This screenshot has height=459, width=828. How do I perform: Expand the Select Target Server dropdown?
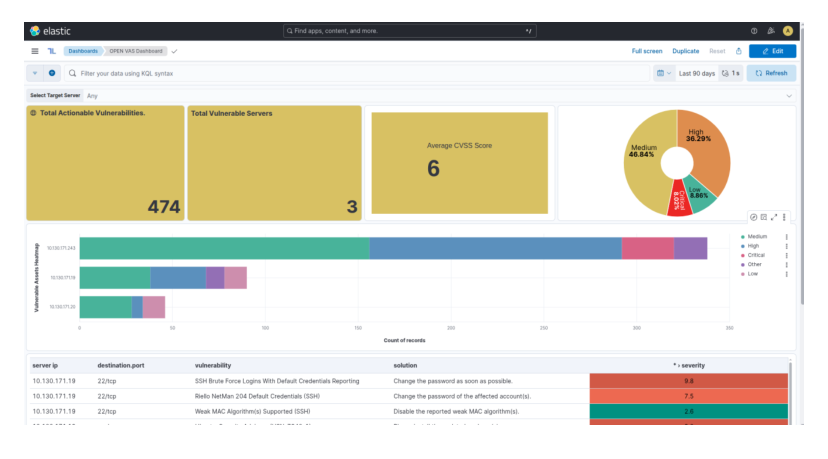(x=789, y=96)
